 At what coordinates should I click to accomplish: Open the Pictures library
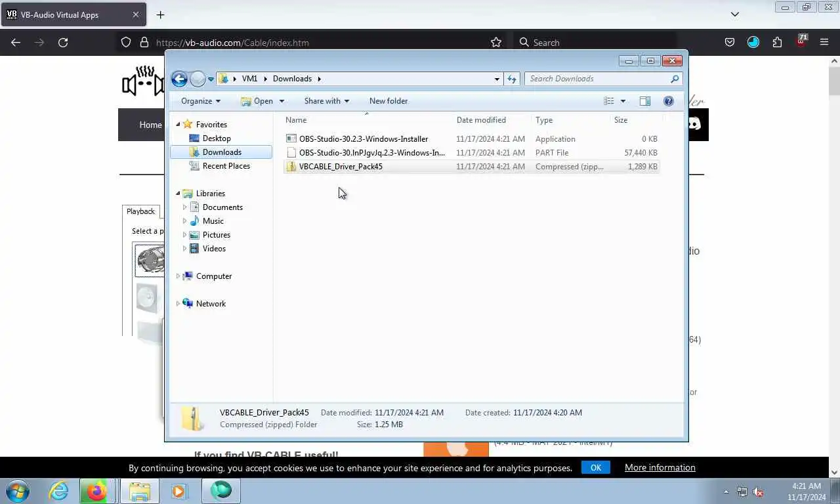click(x=216, y=235)
